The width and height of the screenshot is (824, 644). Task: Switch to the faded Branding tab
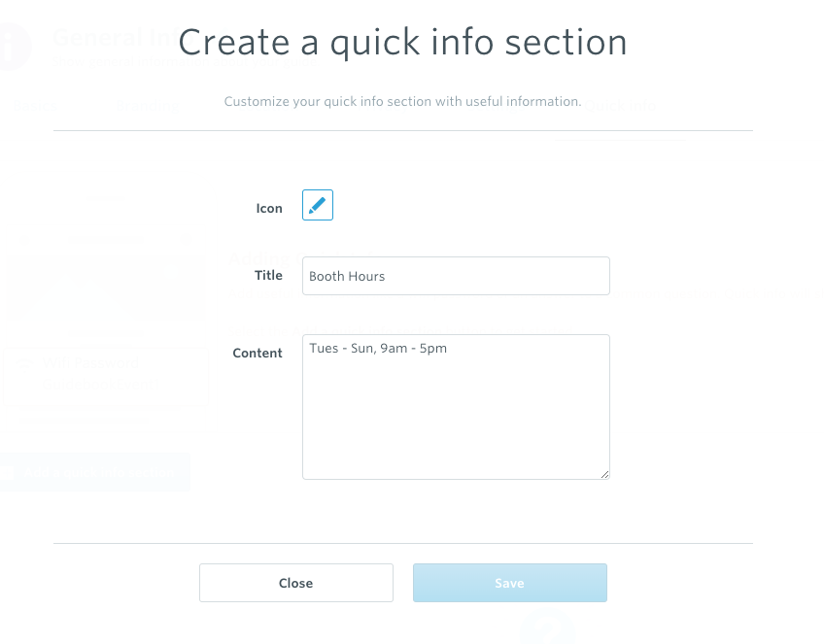click(x=147, y=106)
